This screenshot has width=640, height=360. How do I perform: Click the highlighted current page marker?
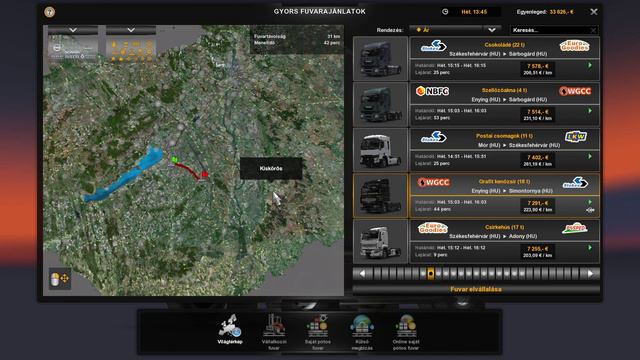point(431,273)
